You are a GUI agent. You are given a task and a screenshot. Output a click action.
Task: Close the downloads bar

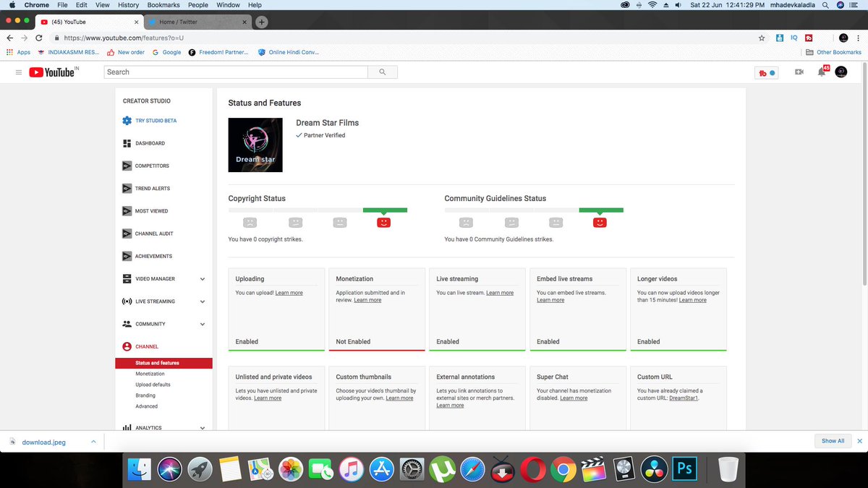point(859,441)
